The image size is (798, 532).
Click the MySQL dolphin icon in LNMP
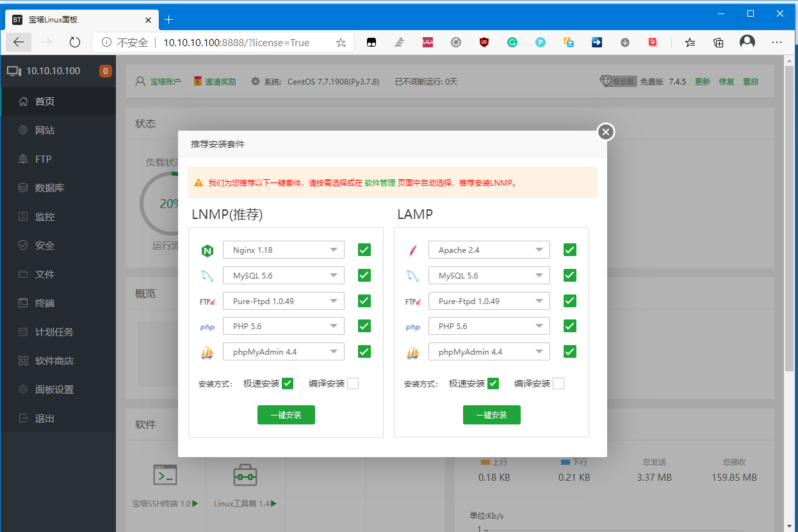[x=207, y=276]
